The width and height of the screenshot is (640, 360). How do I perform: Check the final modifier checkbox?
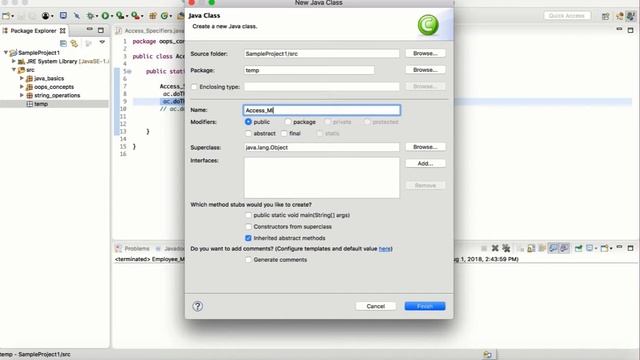point(284,133)
